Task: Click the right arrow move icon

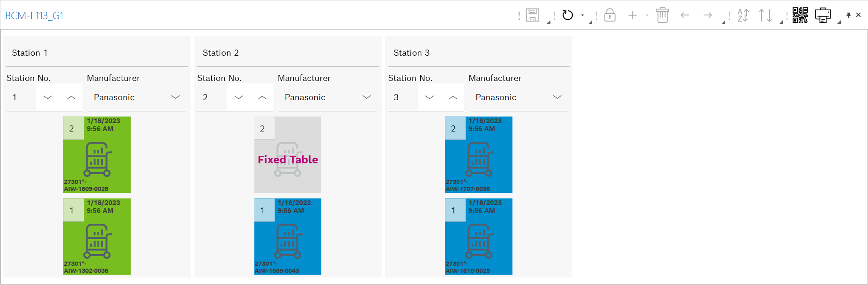Action: coord(708,15)
